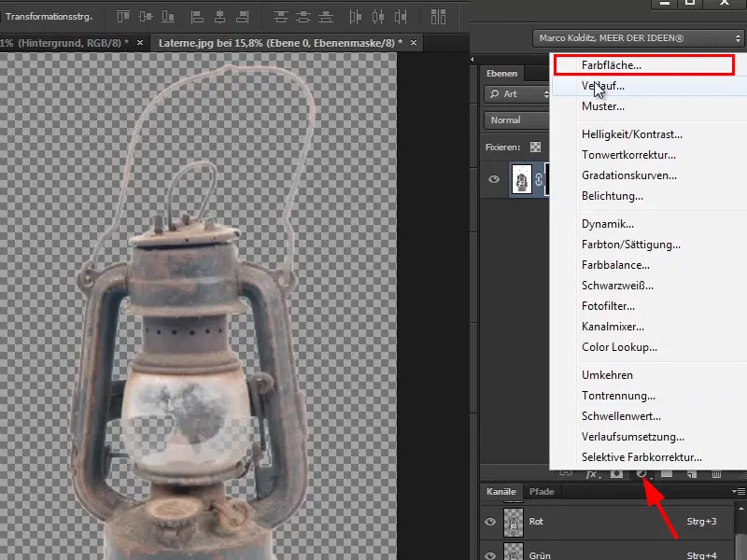
Task: Select Schwarzweiß... menu entry
Action: pos(649,286)
